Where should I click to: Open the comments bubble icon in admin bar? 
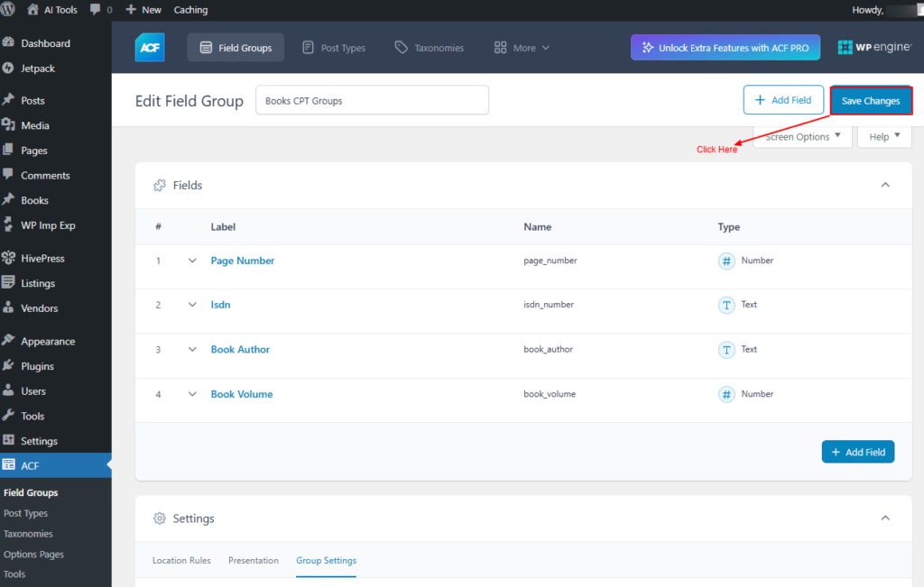(96, 10)
